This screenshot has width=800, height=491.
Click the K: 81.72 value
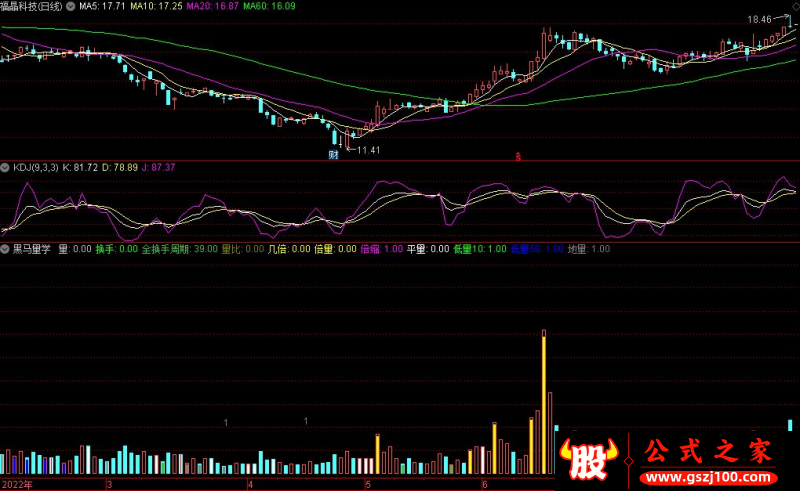click(80, 167)
